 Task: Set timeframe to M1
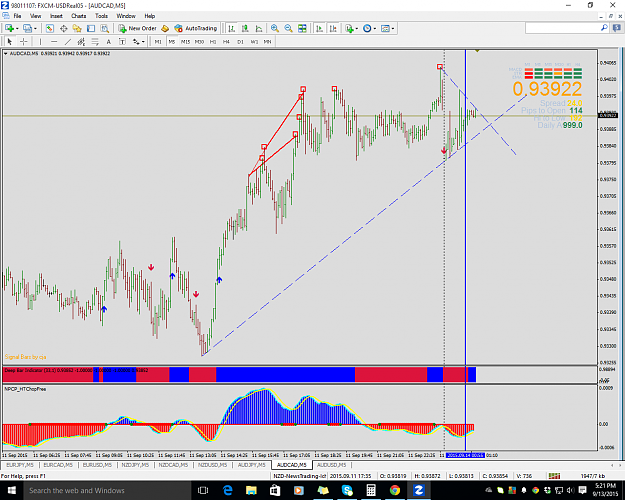pyautogui.click(x=158, y=41)
